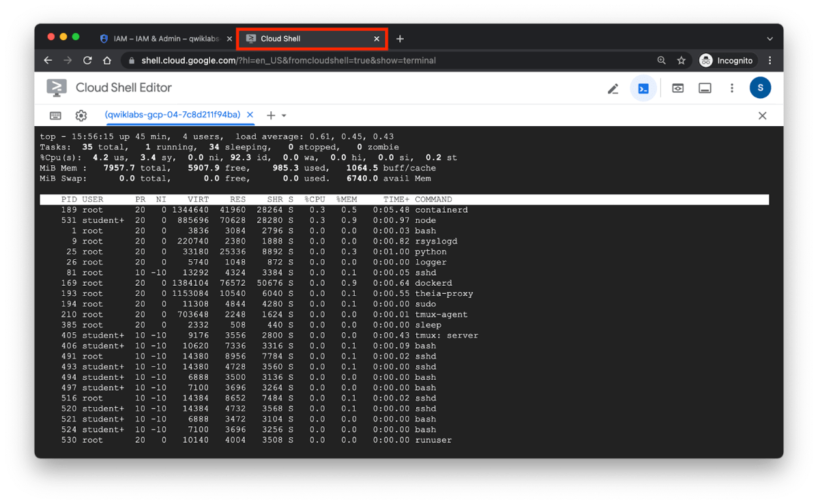Open the Editor with pencil icon
Screen dimensions: 818x504
click(613, 88)
